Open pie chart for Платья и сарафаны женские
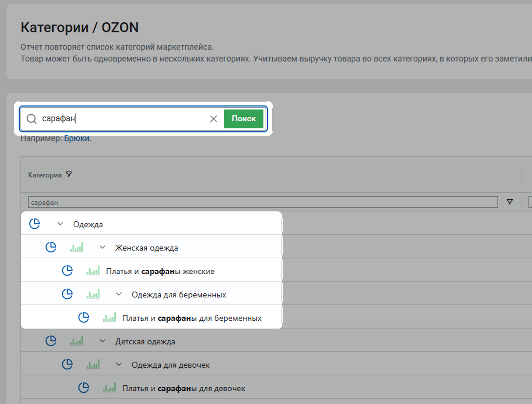This screenshot has width=532, height=404. [67, 271]
